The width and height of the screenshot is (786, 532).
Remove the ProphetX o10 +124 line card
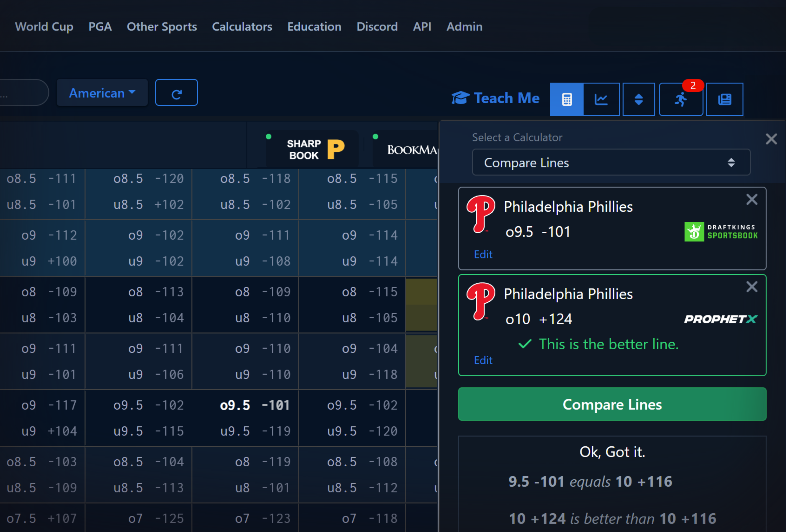(x=752, y=287)
